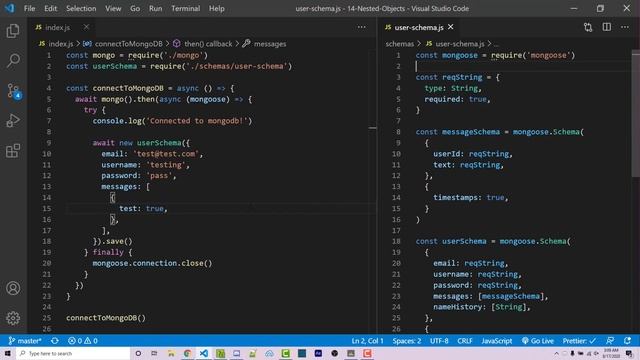Open Chrome from the taskbar
This screenshot has width=640, height=360.
click(x=187, y=353)
